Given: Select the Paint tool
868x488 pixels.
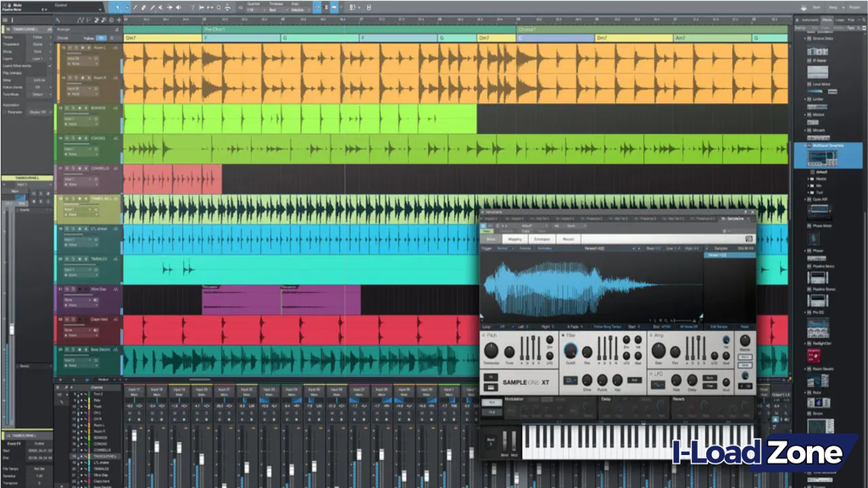Looking at the screenshot, I should [152, 6].
